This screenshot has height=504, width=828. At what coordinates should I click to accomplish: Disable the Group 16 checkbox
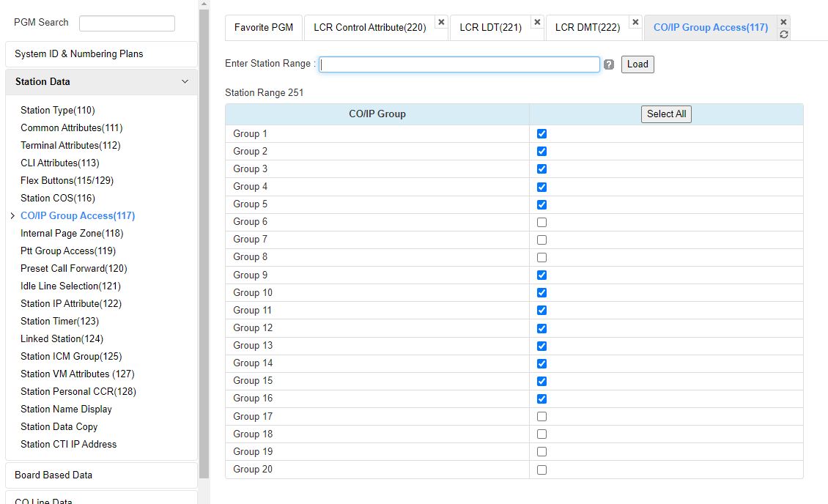[541, 399]
